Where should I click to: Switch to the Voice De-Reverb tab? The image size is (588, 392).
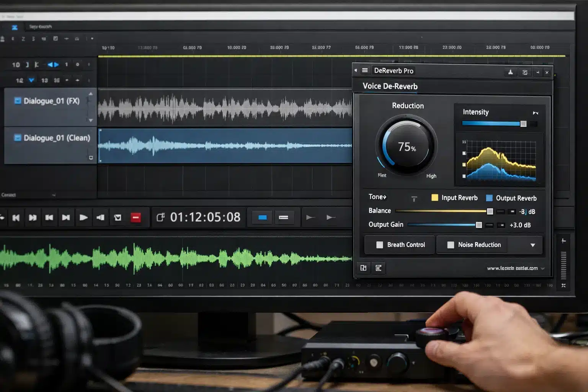point(389,87)
